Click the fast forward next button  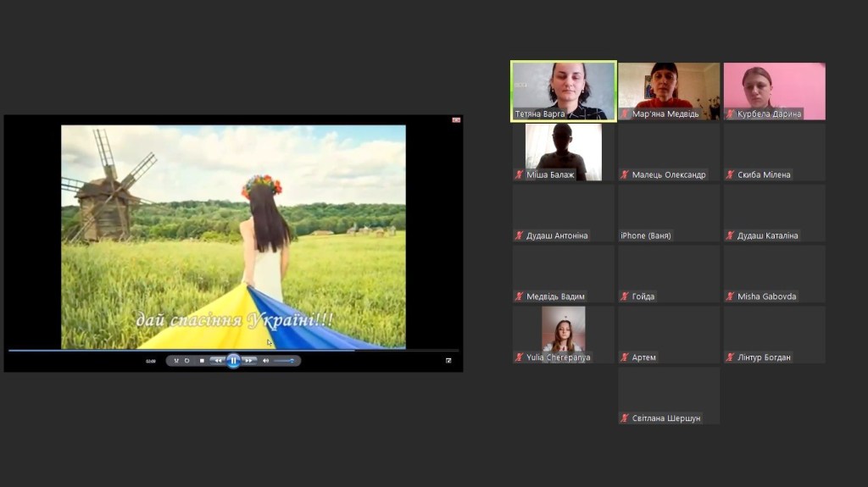click(249, 361)
